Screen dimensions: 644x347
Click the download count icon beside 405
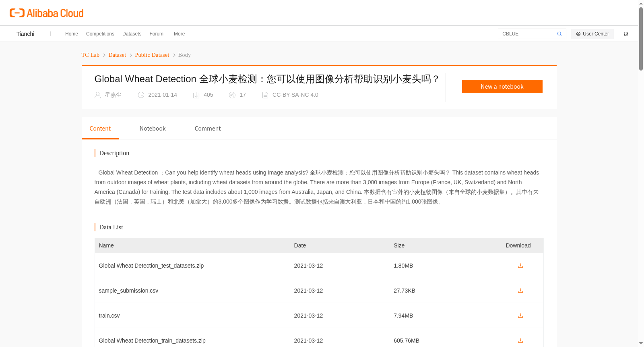click(196, 95)
